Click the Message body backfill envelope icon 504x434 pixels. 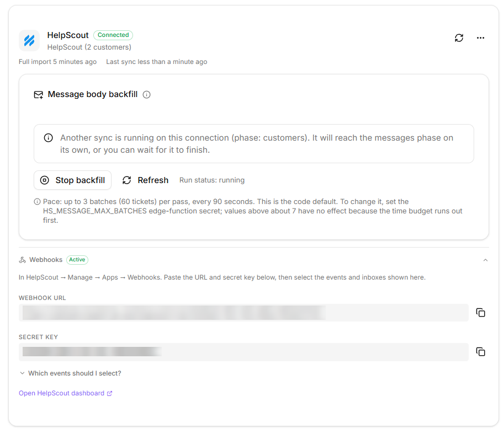coord(39,95)
